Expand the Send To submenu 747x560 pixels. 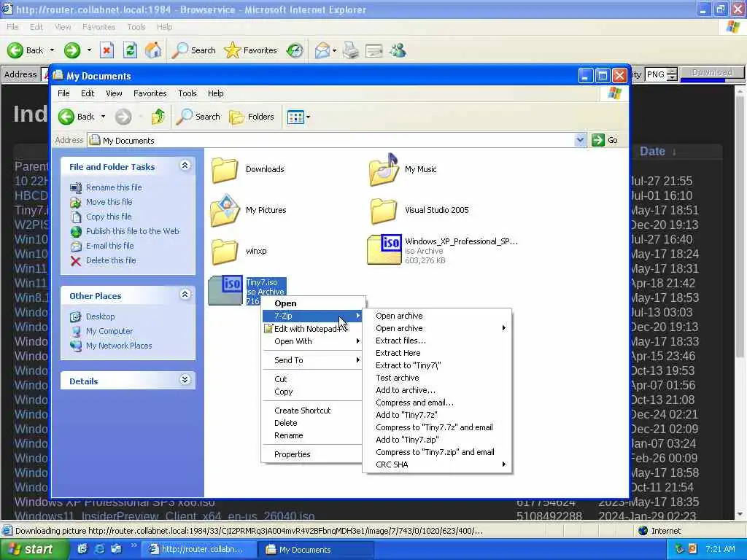pyautogui.click(x=357, y=360)
